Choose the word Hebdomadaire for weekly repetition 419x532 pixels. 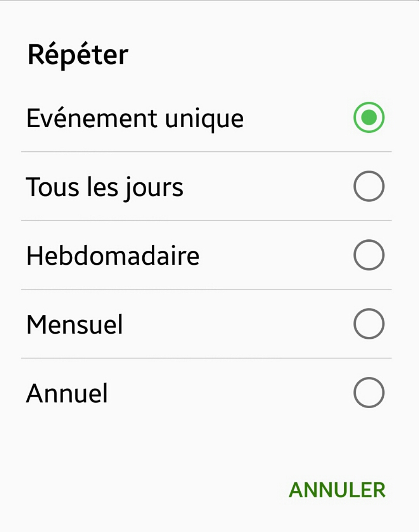tap(113, 256)
